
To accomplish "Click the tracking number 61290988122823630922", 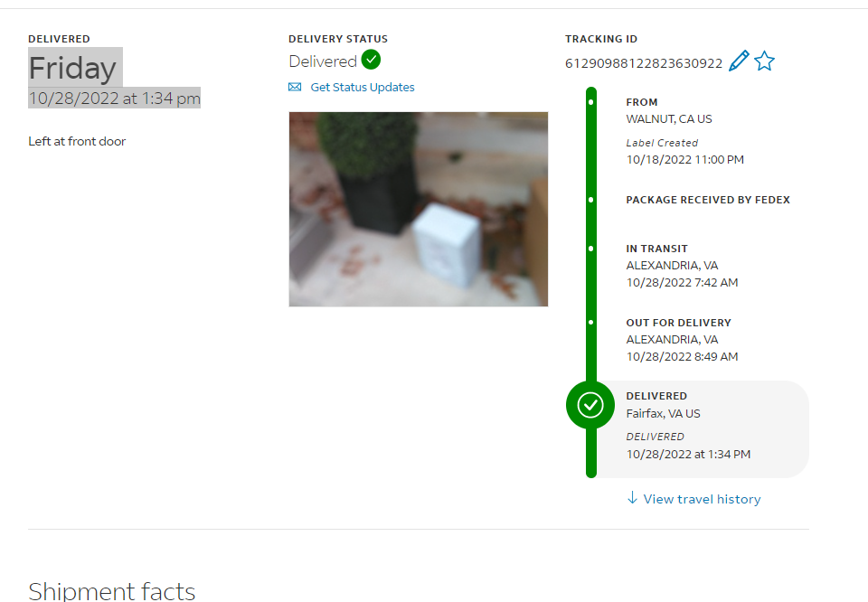I will [643, 63].
